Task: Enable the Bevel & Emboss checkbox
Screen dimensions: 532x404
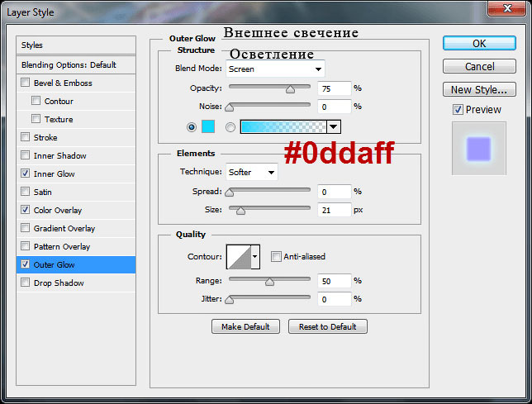Action: coord(25,83)
